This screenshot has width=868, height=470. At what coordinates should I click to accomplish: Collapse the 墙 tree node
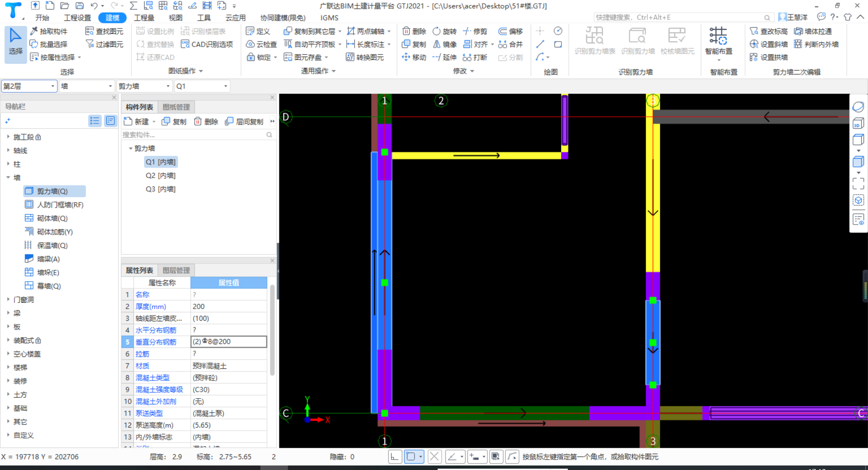tap(8, 177)
